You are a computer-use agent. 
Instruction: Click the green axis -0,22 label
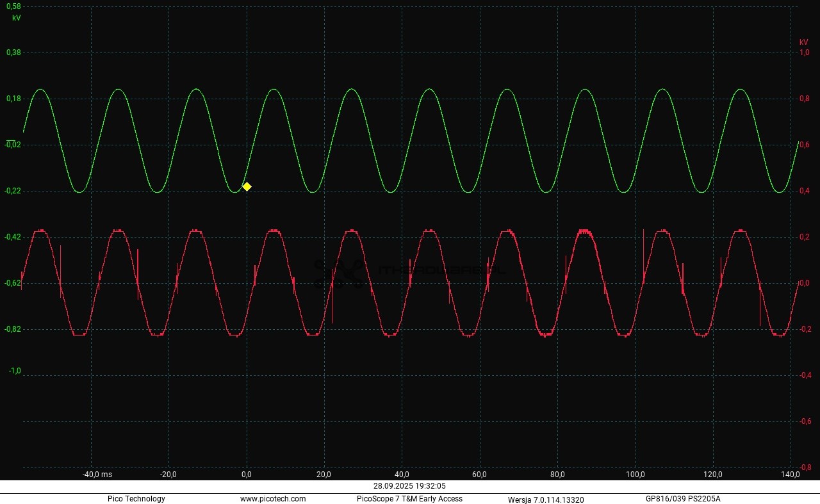pos(13,191)
